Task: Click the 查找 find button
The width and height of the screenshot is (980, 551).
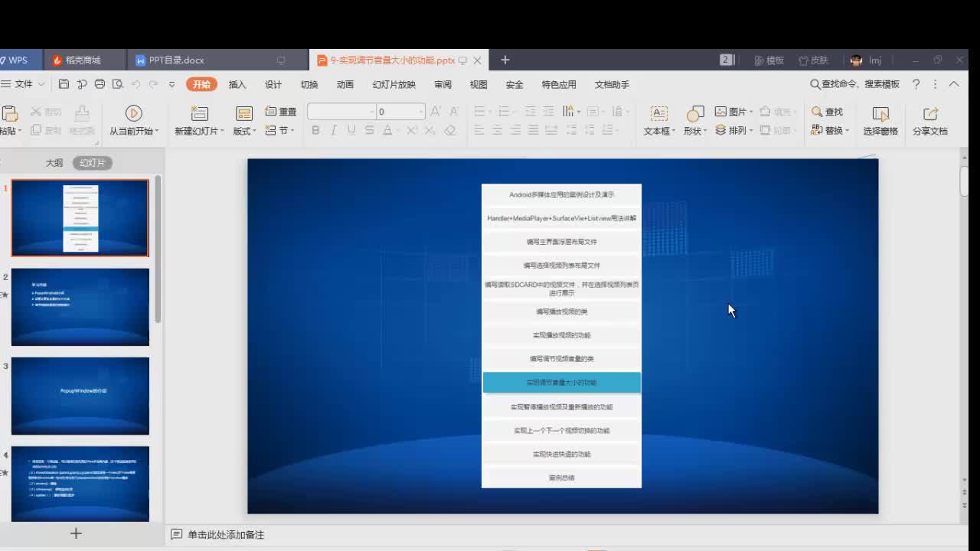Action: click(828, 112)
